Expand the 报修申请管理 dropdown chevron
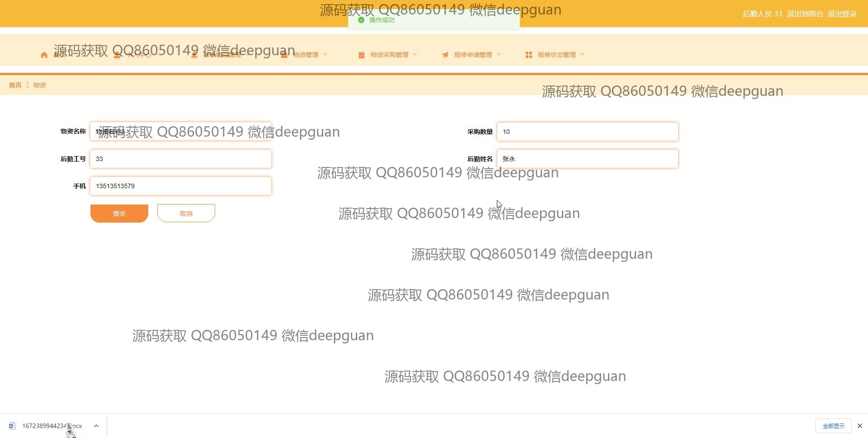 [499, 55]
